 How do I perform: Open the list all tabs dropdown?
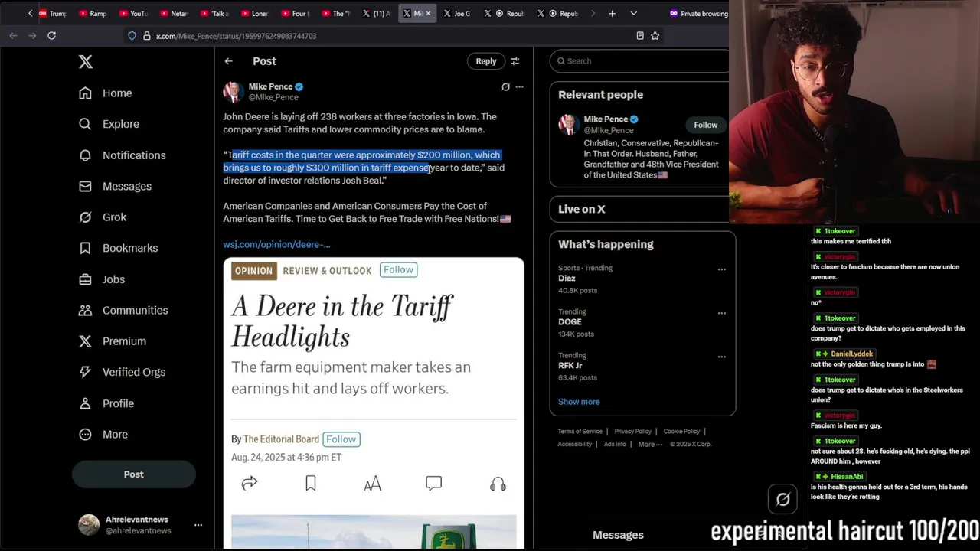pyautogui.click(x=633, y=13)
